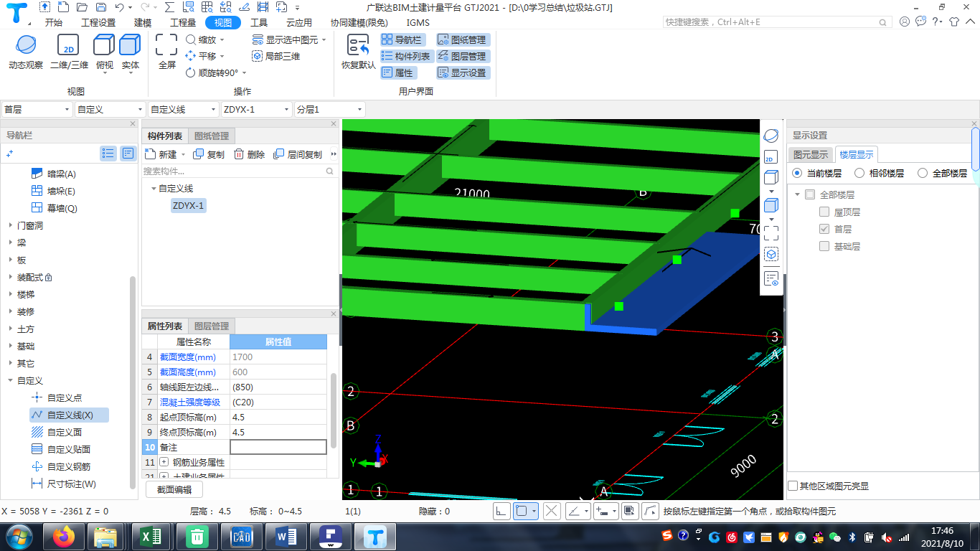Screen dimensions: 980x551
Task: Check the 屋顶层 floor checkbox
Action: pyautogui.click(x=824, y=212)
